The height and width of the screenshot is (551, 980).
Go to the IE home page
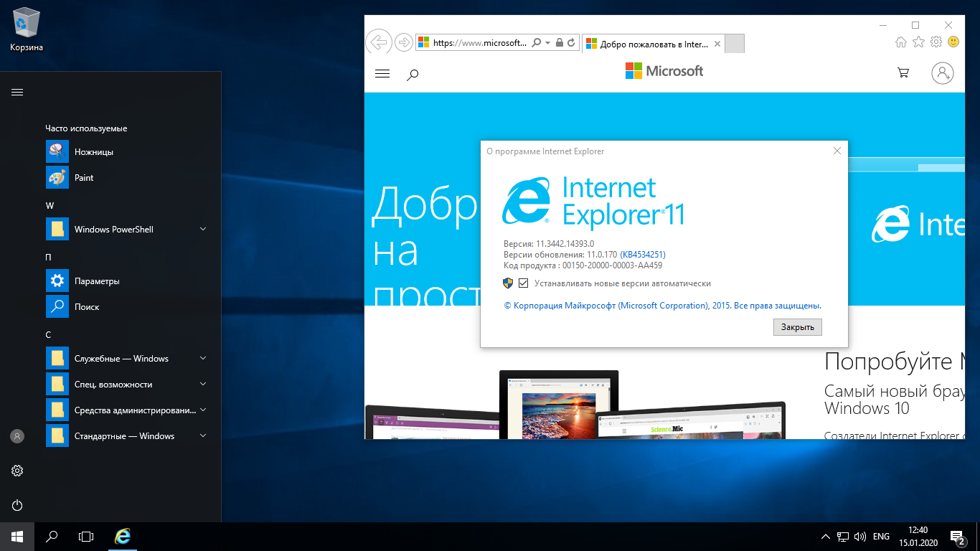(901, 42)
